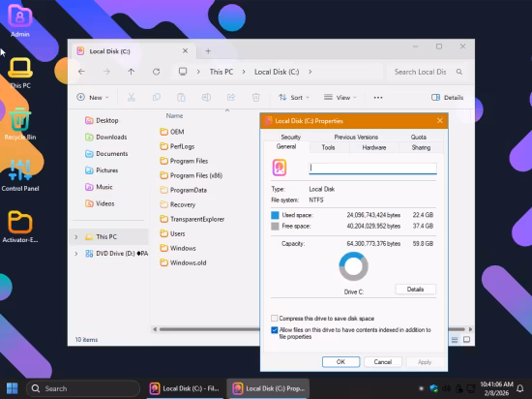Open Videos in navigation pane
The image size is (532, 399).
click(x=100, y=203)
